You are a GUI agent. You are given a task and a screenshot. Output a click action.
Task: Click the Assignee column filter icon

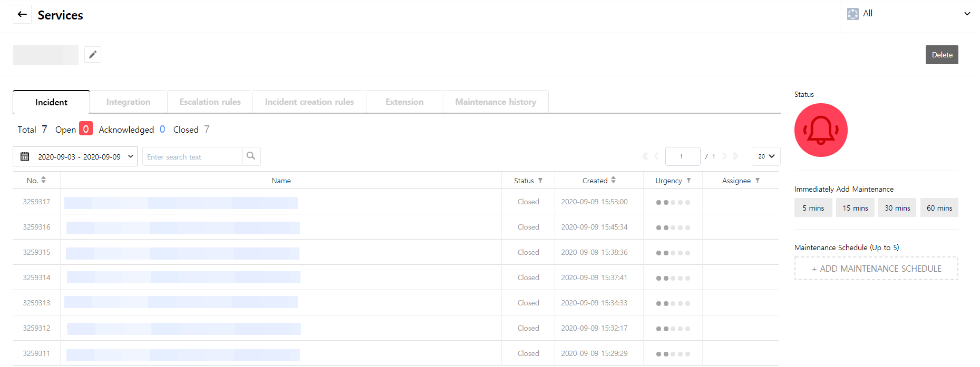click(x=758, y=181)
